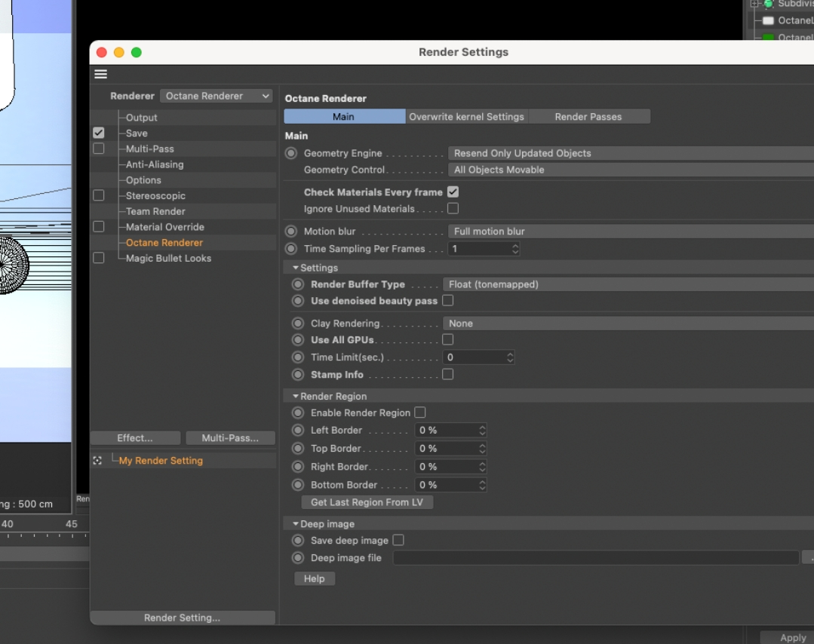The width and height of the screenshot is (814, 644).
Task: Switch to Overwrite kernel Settings tab
Action: click(466, 117)
